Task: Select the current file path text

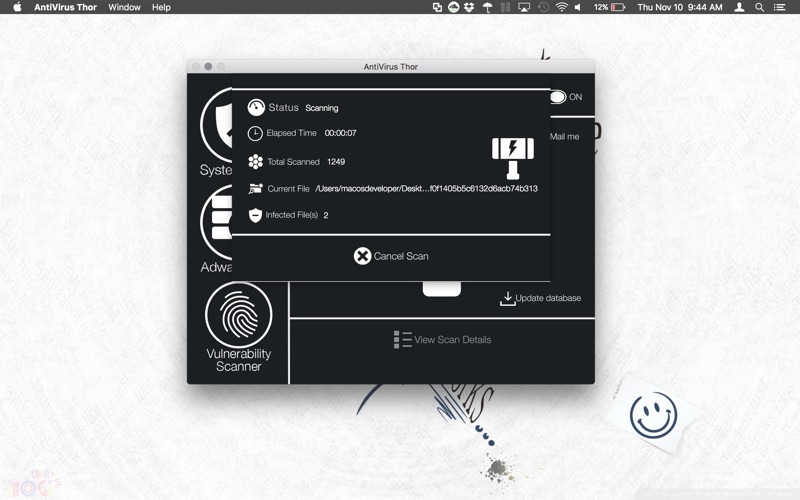Action: coord(427,189)
